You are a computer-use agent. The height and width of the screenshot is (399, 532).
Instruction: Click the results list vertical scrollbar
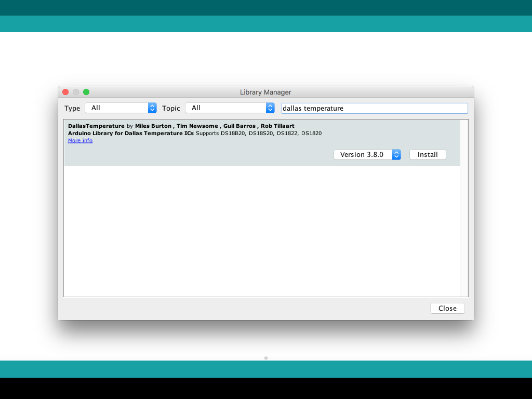click(464, 208)
